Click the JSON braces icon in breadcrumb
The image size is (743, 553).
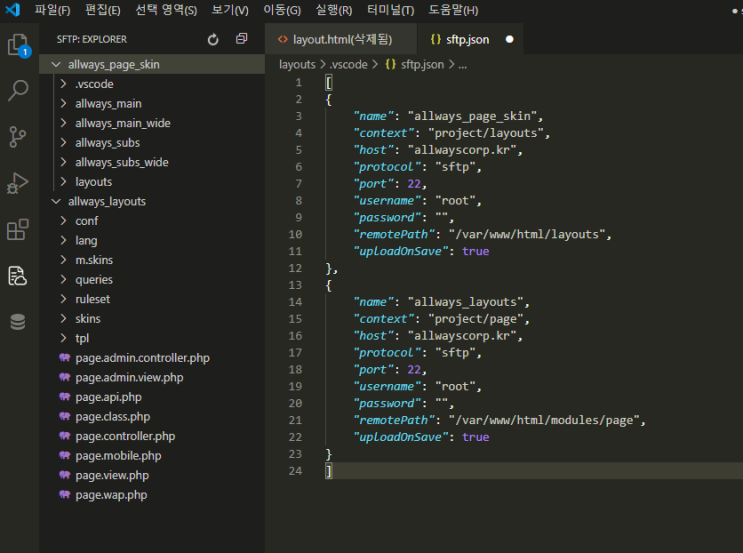coord(390,64)
